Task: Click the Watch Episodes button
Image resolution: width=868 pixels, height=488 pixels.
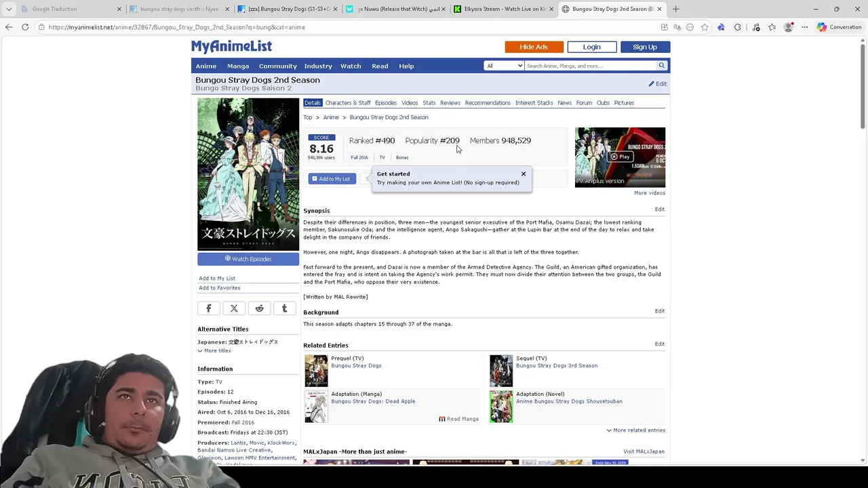Action: tap(248, 259)
